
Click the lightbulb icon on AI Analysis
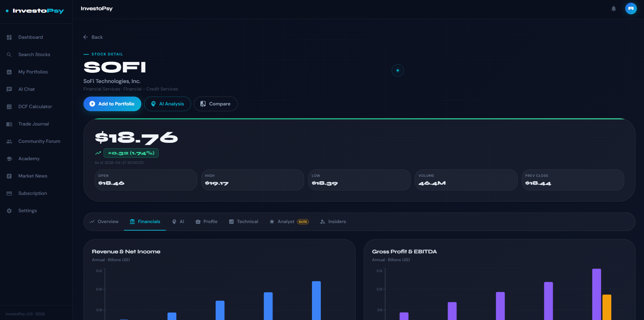[154, 104]
